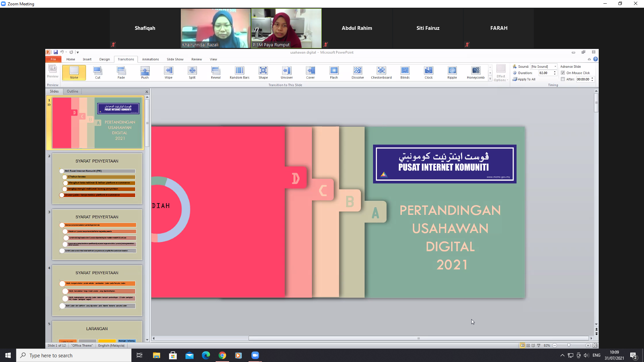Apply the Wipe transition
The height and width of the screenshot is (362, 644).
(168, 72)
